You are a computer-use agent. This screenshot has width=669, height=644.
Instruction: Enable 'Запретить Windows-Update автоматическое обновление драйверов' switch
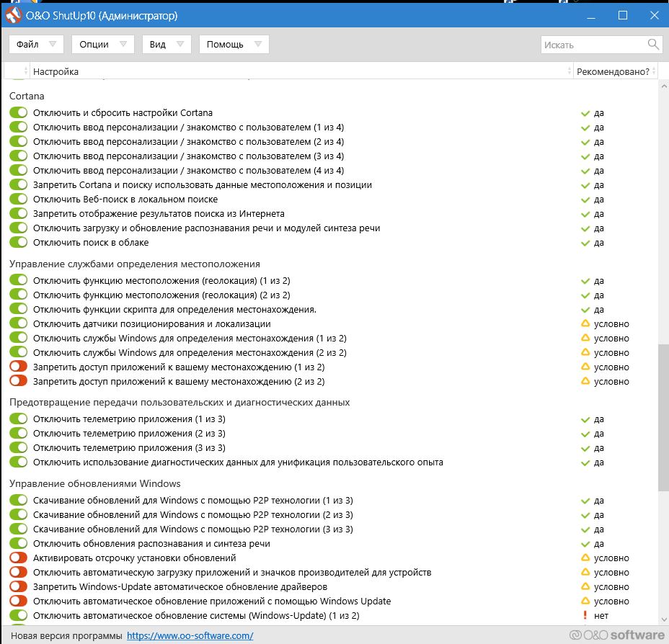(18, 586)
